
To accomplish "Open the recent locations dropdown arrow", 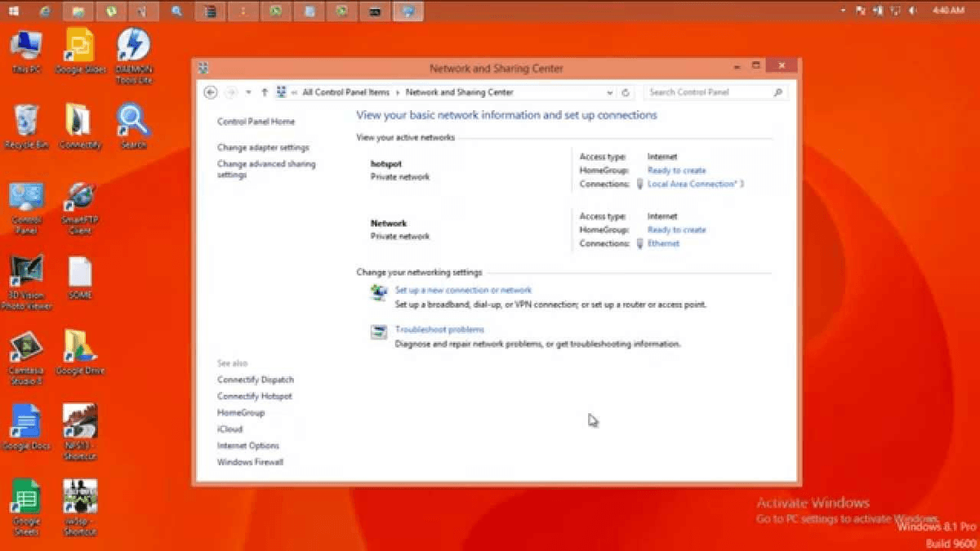I will 248,92.
